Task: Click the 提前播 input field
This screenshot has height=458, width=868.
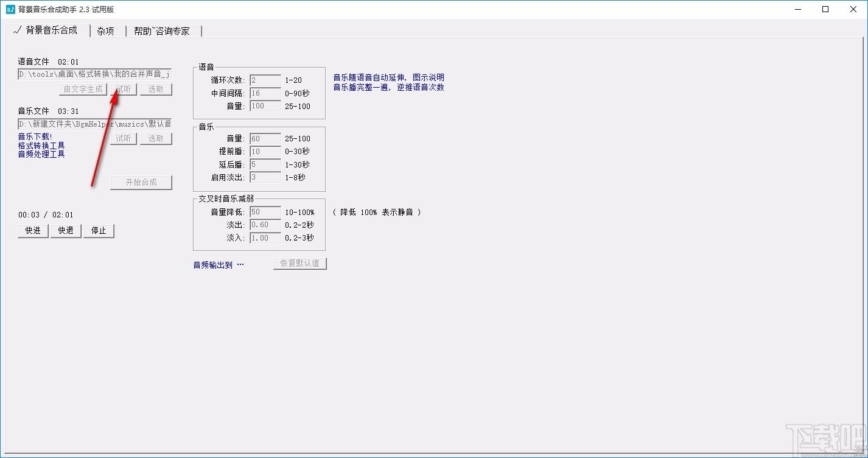Action: tap(265, 152)
